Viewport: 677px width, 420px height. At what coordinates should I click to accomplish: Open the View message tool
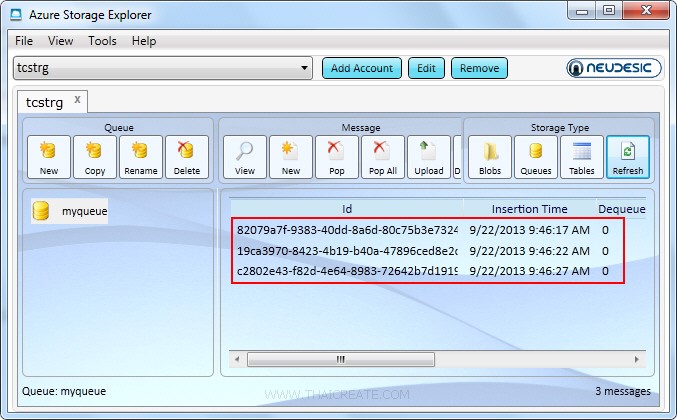(245, 157)
